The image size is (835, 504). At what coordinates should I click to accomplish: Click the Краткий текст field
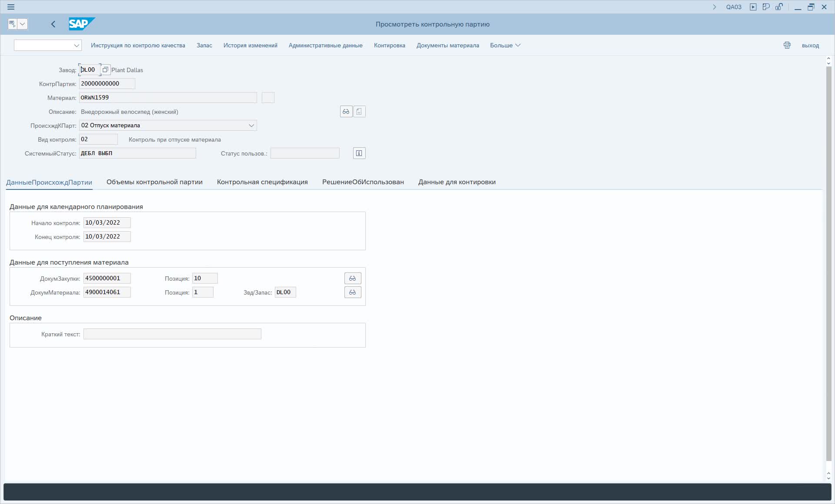(x=172, y=334)
